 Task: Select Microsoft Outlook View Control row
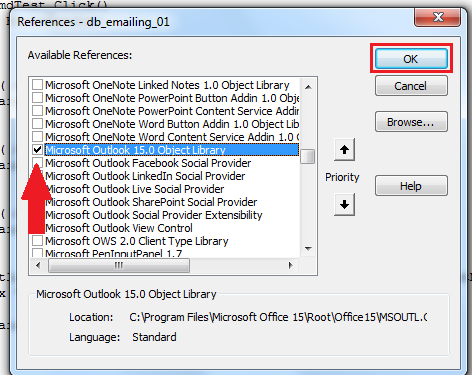(119, 228)
